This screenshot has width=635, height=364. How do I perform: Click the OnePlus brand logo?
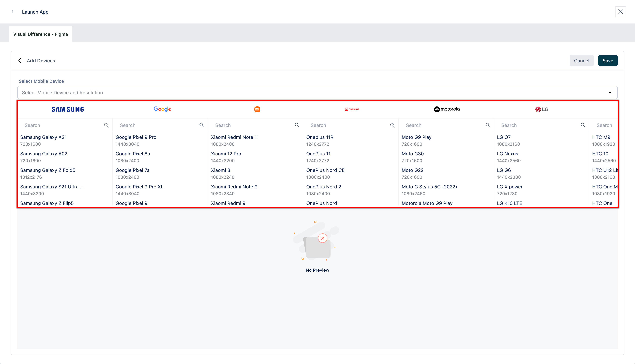352,109
